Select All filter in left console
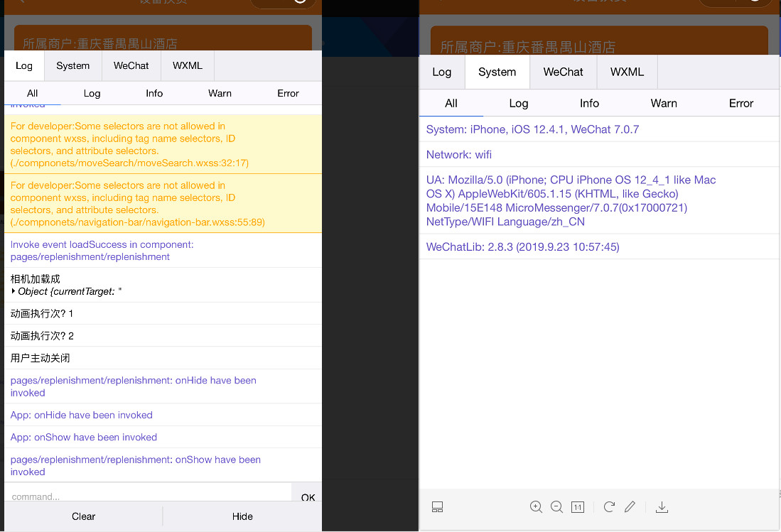The height and width of the screenshot is (532, 781). pos(33,93)
